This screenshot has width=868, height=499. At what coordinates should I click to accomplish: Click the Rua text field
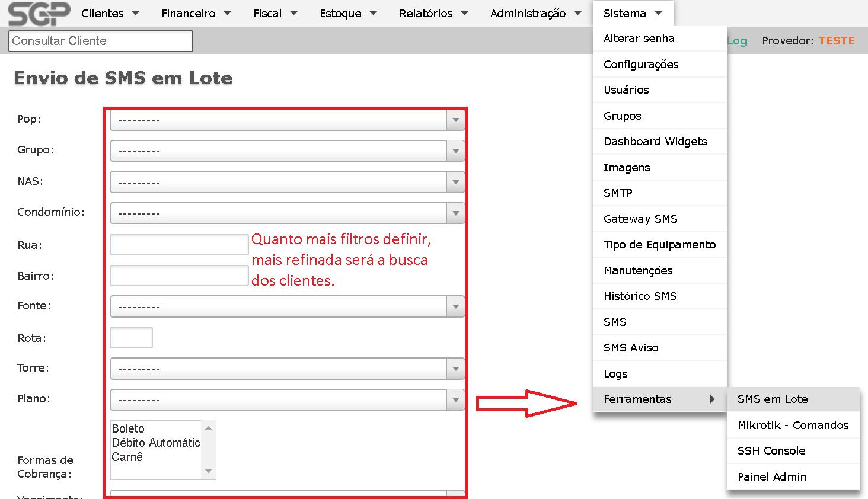[x=179, y=244]
